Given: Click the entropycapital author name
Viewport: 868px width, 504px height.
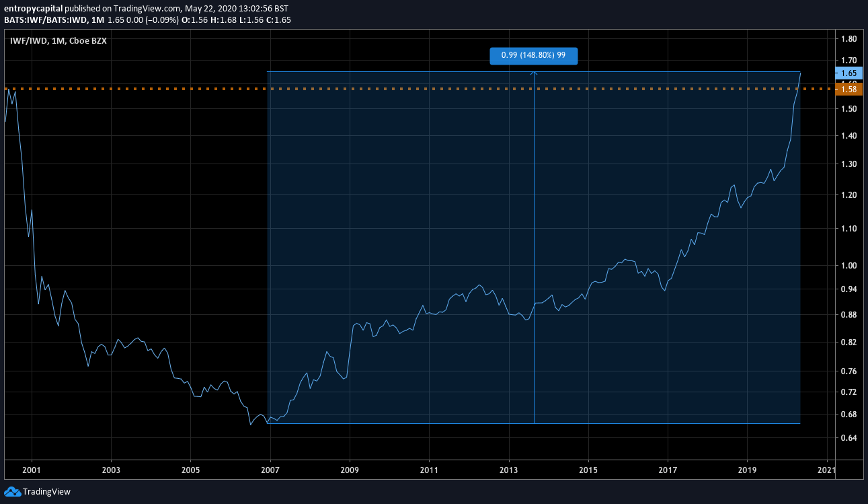Looking at the screenshot, I should coord(34,9).
